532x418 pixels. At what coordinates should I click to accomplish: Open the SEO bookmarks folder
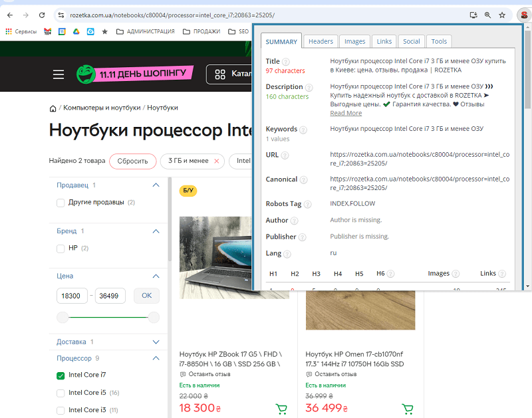(x=238, y=31)
